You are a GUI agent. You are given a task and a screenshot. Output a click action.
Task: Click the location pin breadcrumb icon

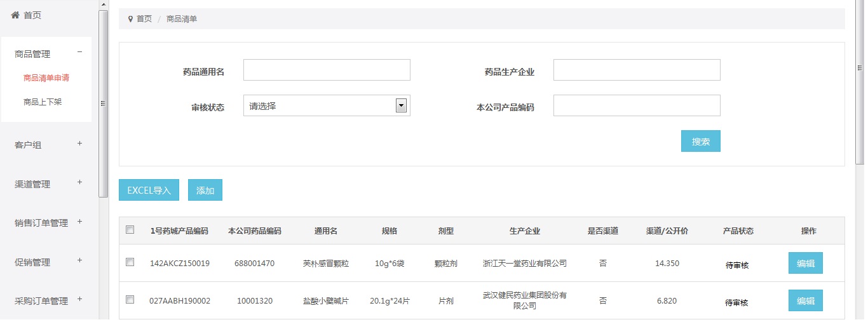click(x=130, y=19)
